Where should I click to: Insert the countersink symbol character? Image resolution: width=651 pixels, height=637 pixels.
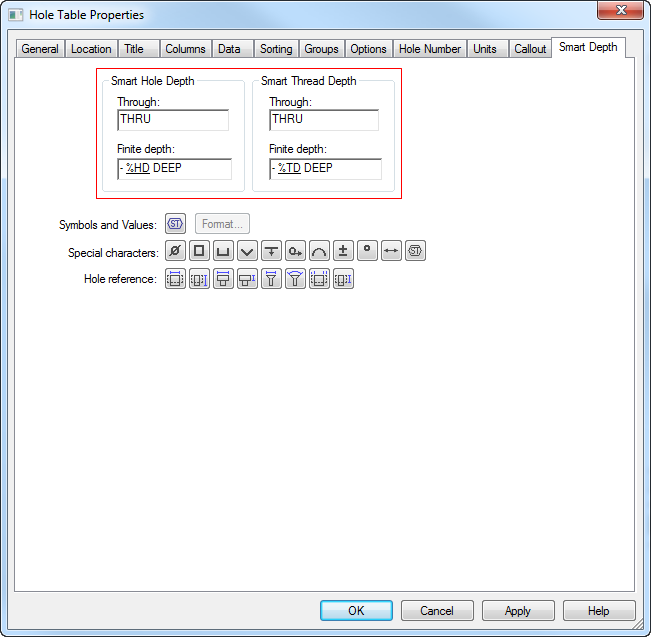pyautogui.click(x=248, y=252)
